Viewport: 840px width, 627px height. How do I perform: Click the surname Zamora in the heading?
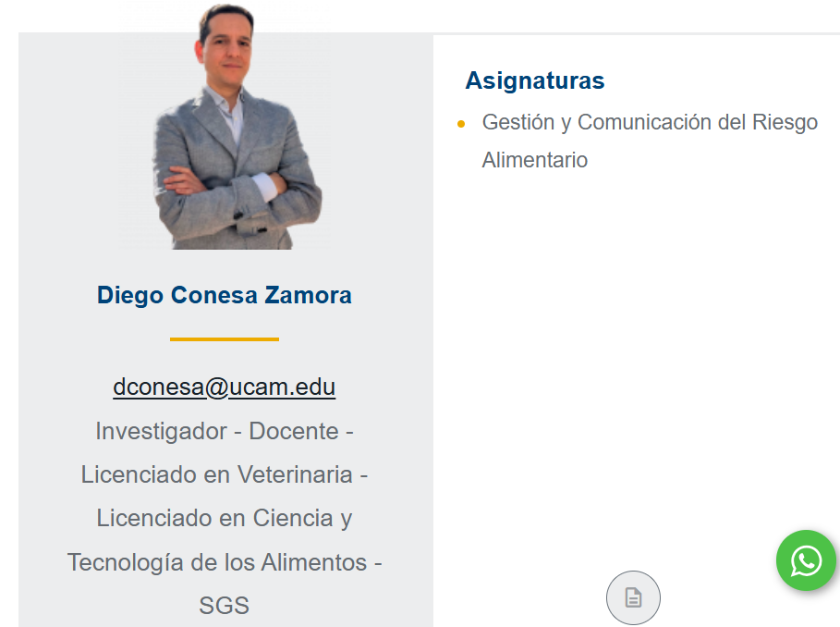click(308, 295)
